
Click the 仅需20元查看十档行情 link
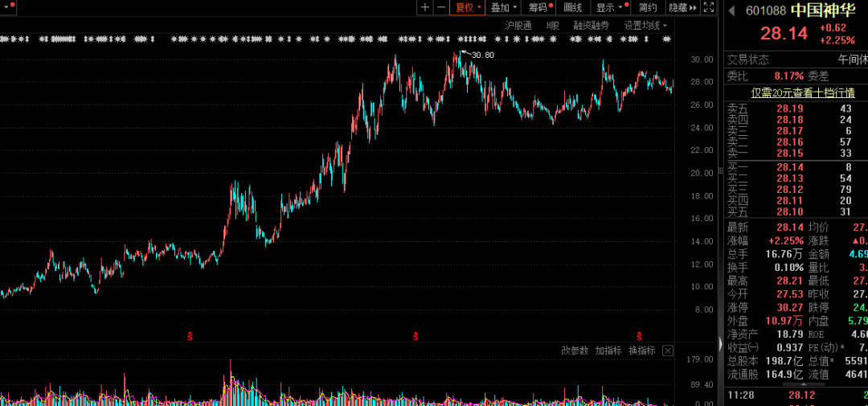(x=792, y=92)
